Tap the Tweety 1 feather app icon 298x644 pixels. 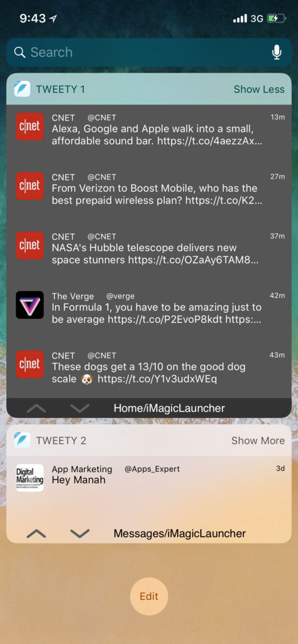(22, 89)
